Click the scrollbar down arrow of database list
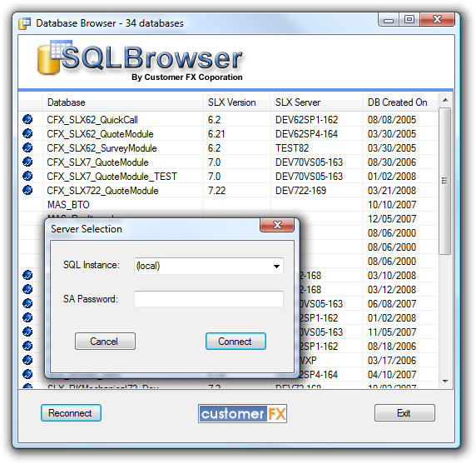This screenshot has height=464, width=476. (x=445, y=381)
